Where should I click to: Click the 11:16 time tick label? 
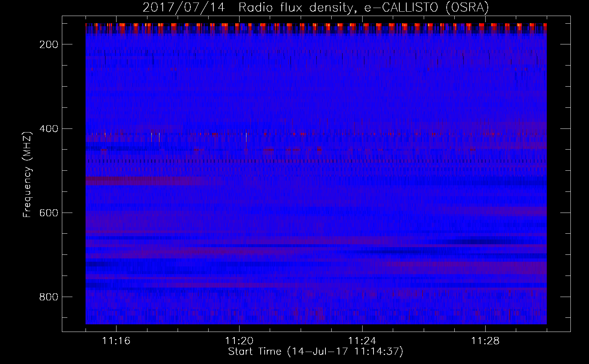coord(116,341)
